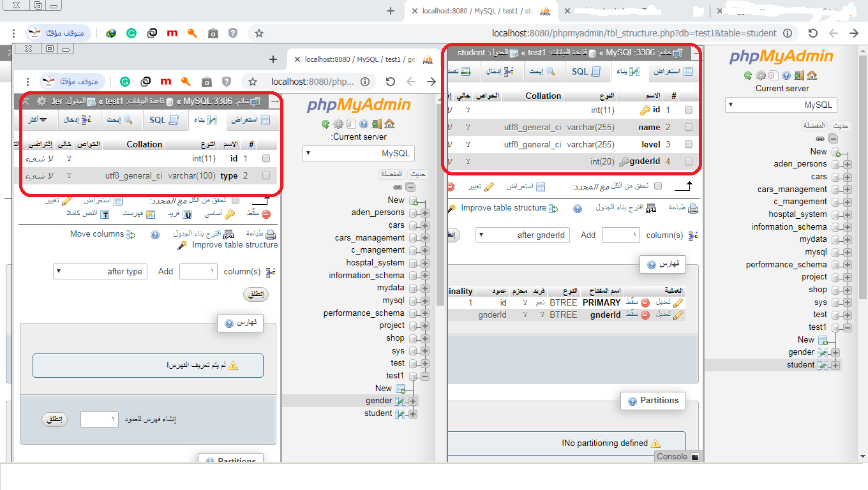
Task: Tick the checkbox for the type column in gender table
Action: click(x=266, y=175)
